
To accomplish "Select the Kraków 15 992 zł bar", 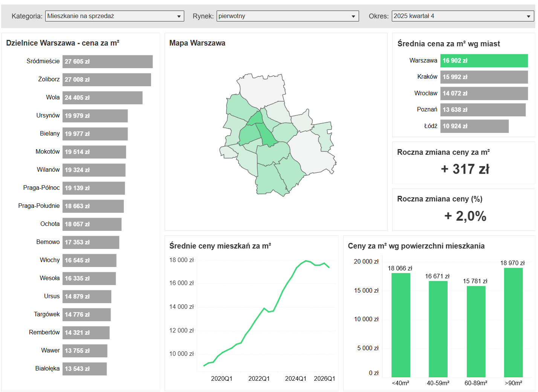I will click(x=484, y=77).
